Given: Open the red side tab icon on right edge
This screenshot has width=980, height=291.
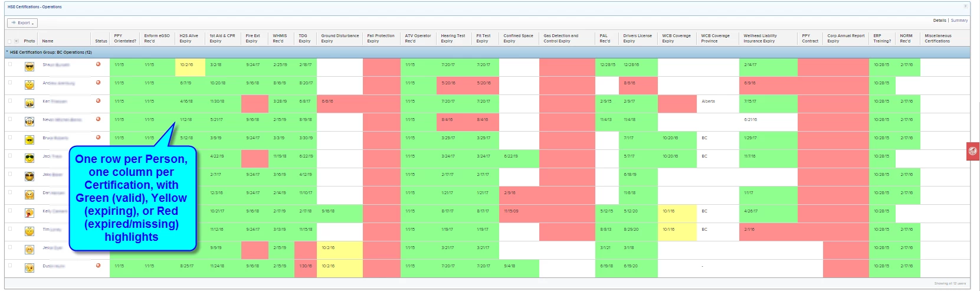Looking at the screenshot, I should pyautogui.click(x=973, y=151).
